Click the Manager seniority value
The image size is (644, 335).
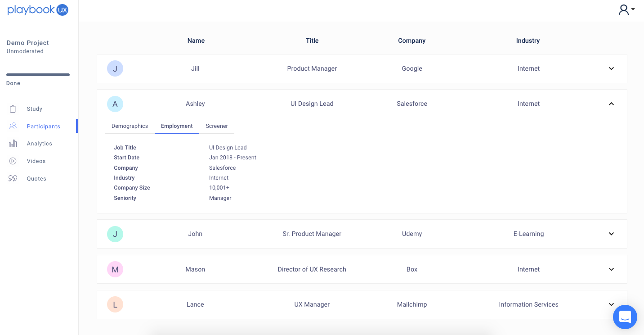[x=220, y=198]
